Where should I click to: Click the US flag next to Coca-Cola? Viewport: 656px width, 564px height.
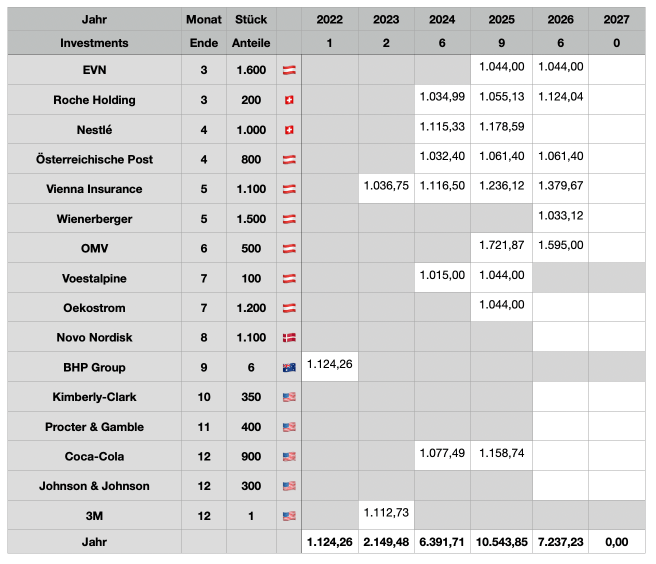[x=290, y=457]
